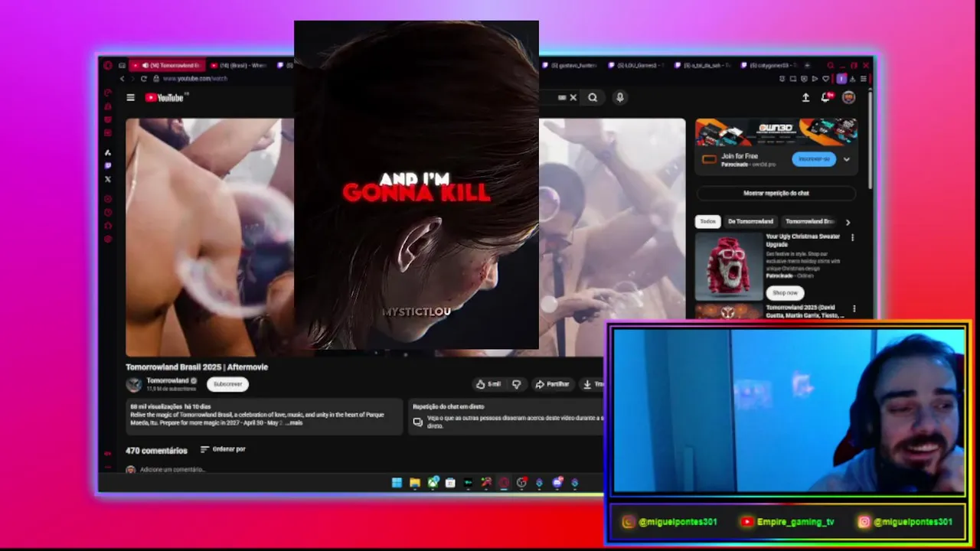
Task: Open the browser downloads icon
Action: [x=853, y=78]
